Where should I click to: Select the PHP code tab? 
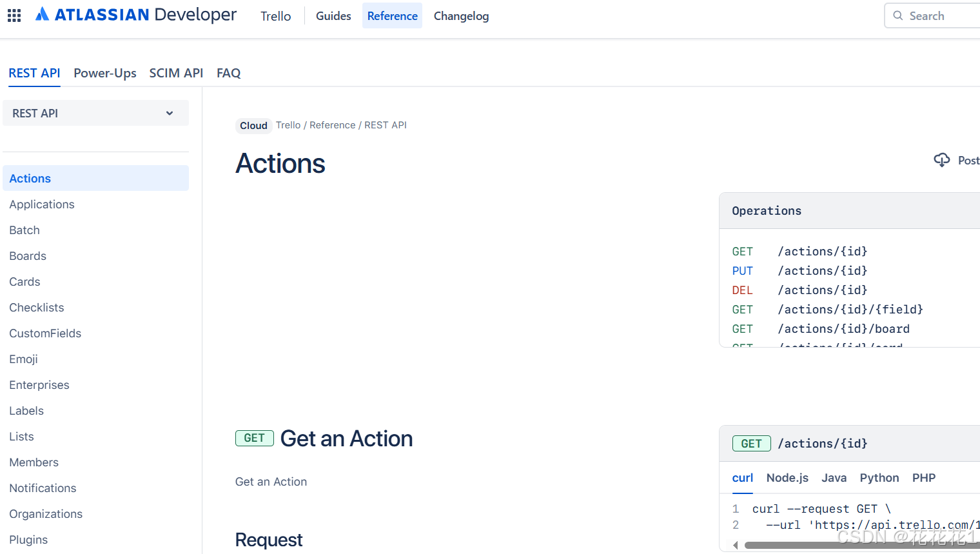[x=924, y=478]
